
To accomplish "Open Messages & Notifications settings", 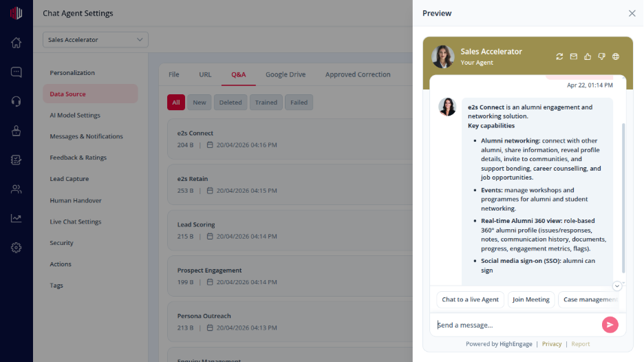I will pos(90,136).
